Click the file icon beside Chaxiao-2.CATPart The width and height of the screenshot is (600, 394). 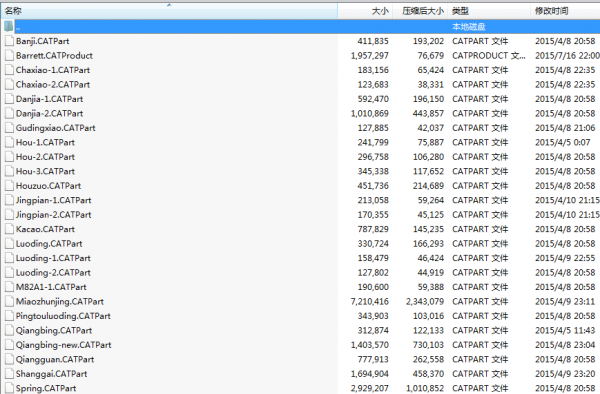point(9,85)
